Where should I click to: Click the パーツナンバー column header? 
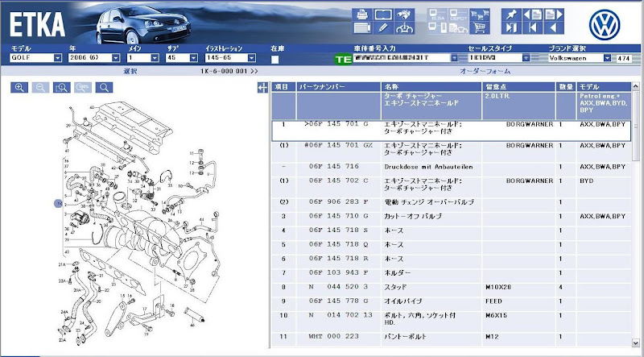coord(339,87)
